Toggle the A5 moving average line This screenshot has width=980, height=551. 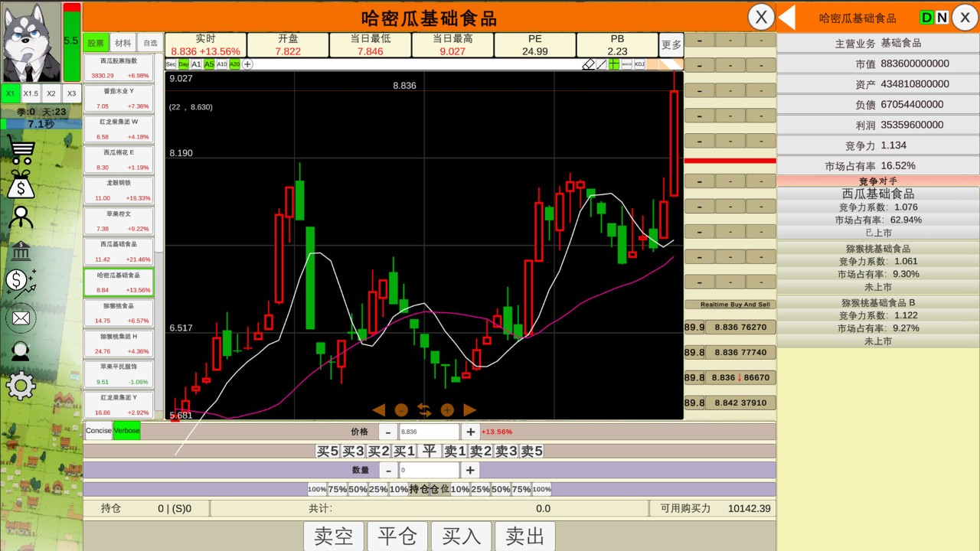click(209, 64)
